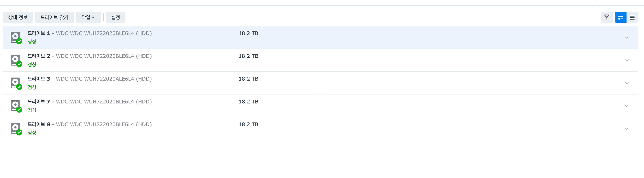
Task: Expand 드라이브 8 details chevron
Action: (x=626, y=129)
